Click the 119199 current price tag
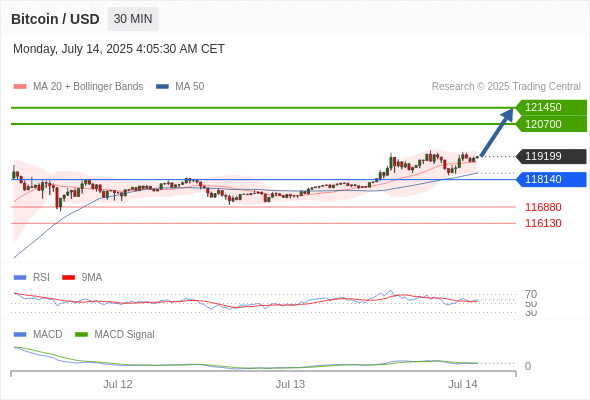The width and height of the screenshot is (590, 400). (551, 156)
